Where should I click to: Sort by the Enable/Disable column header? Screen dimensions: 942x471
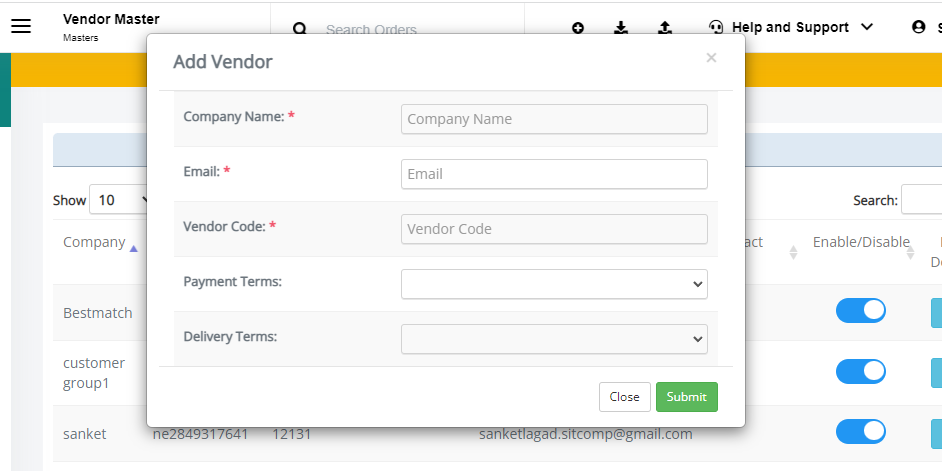pos(861,242)
